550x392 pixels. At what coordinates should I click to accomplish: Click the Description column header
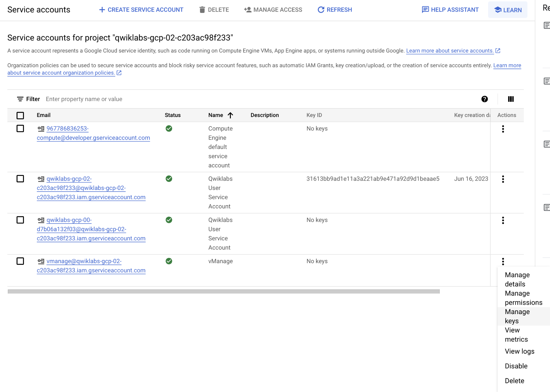tap(264, 115)
